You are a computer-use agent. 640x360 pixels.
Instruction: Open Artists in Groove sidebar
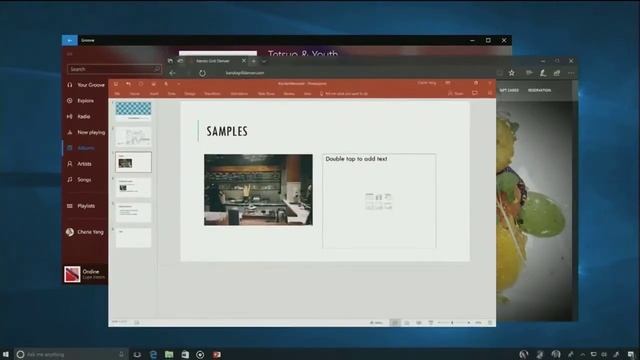(80, 164)
